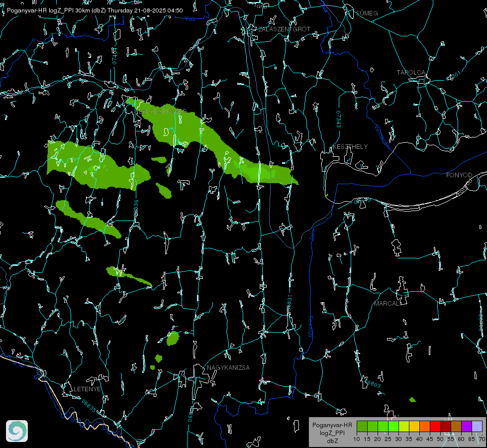Image resolution: width=487 pixels, height=448 pixels.
Task: Click the legend scale value 40
Action: click(x=419, y=439)
